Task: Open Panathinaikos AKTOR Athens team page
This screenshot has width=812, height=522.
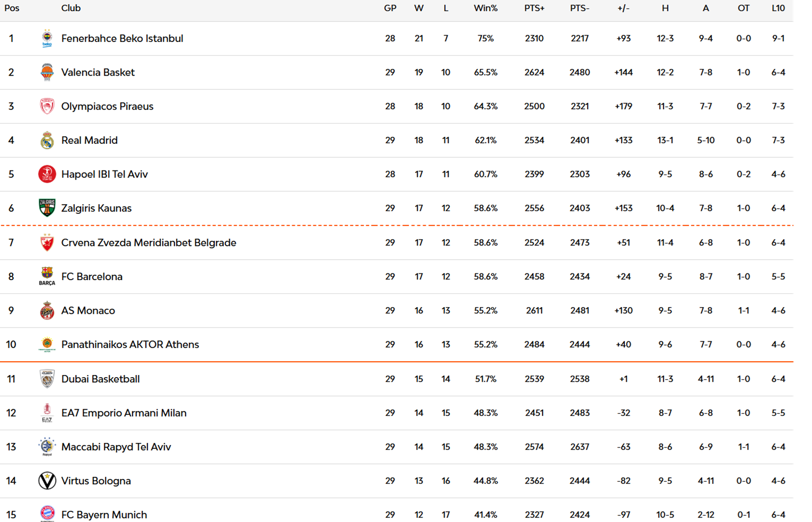Action: [130, 344]
